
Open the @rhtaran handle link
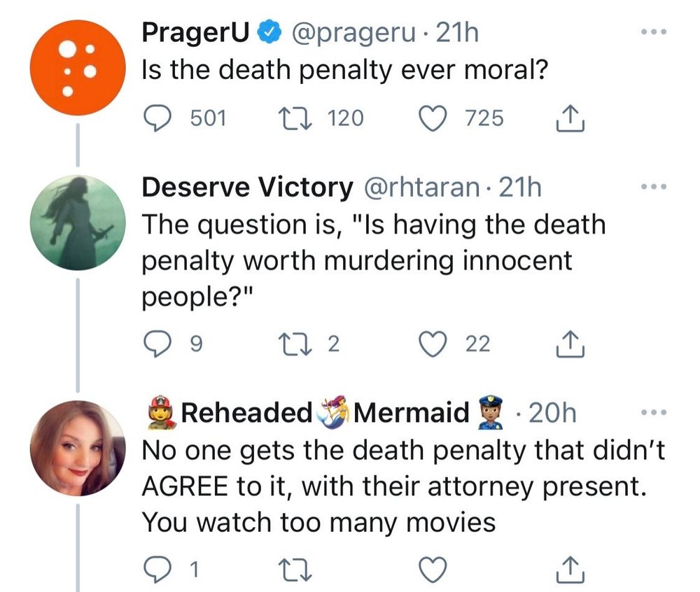coord(420,187)
